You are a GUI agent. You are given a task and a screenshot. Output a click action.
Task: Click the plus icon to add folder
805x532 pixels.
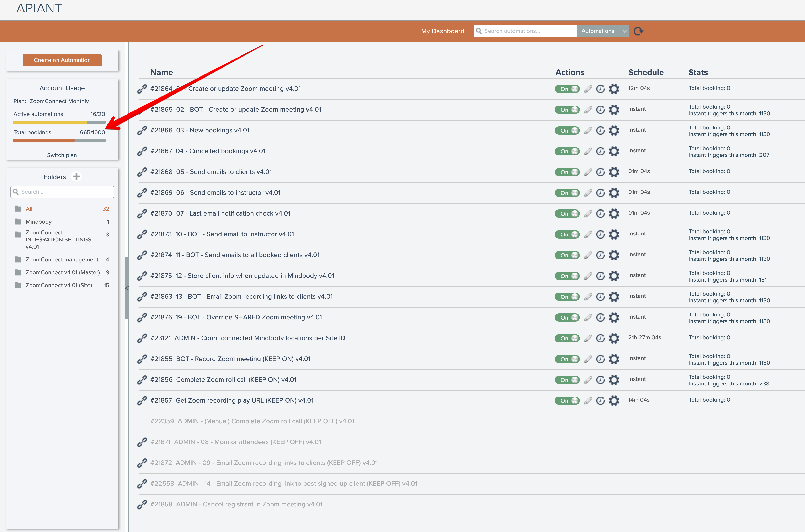pyautogui.click(x=77, y=176)
